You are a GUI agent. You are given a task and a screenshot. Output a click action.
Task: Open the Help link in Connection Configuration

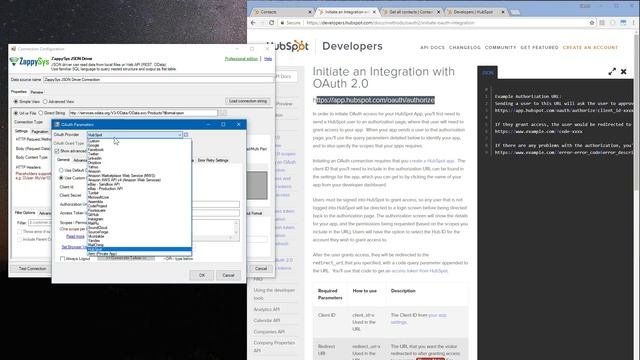268,59
